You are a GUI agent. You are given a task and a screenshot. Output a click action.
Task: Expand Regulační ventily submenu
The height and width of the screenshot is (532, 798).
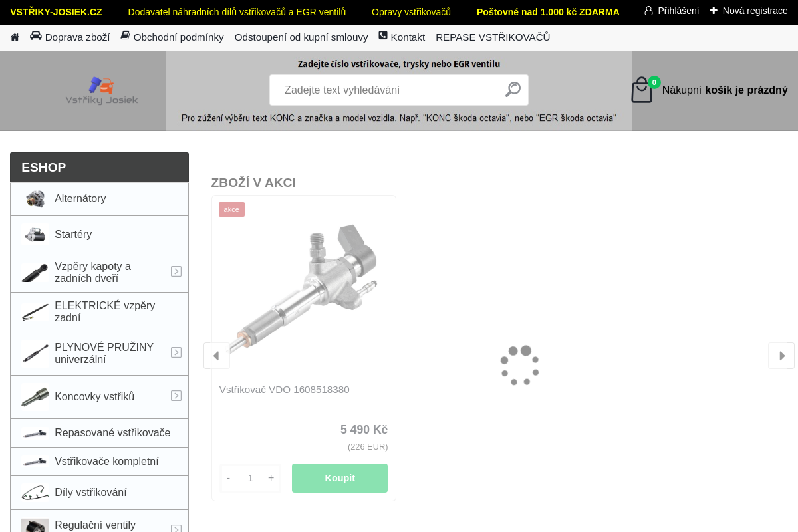pos(176,528)
